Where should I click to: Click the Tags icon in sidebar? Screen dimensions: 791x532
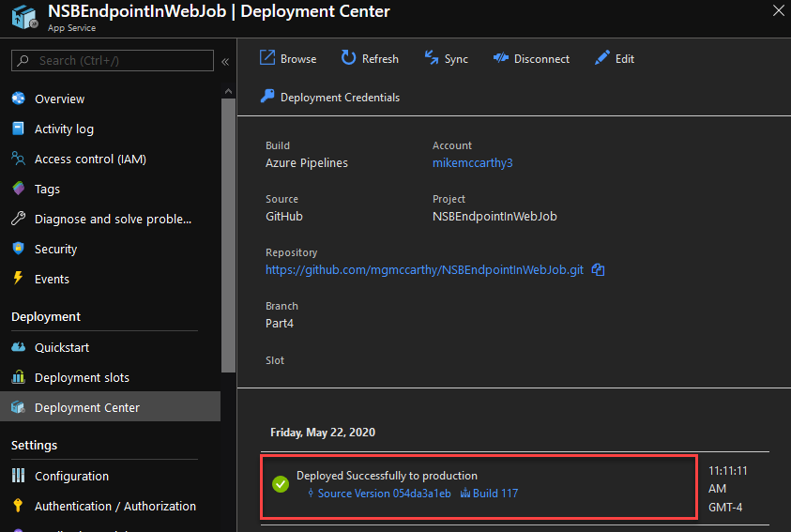(x=19, y=189)
